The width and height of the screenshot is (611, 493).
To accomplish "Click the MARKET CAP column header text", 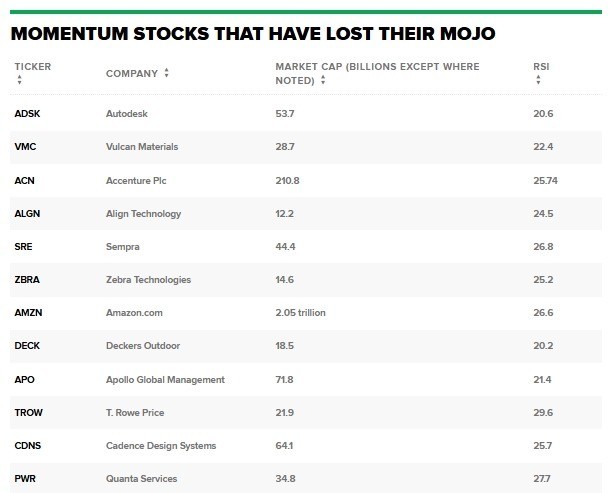I will (x=377, y=74).
